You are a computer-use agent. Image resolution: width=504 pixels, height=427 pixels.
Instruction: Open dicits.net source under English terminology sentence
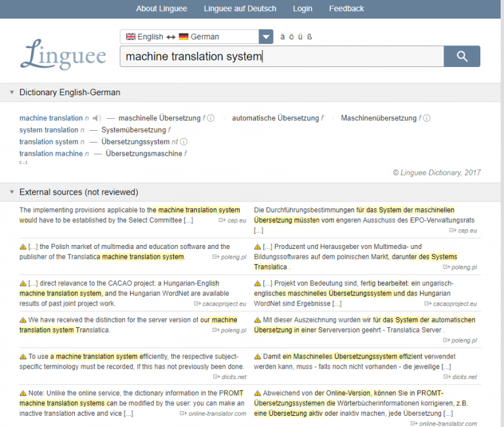230,377
